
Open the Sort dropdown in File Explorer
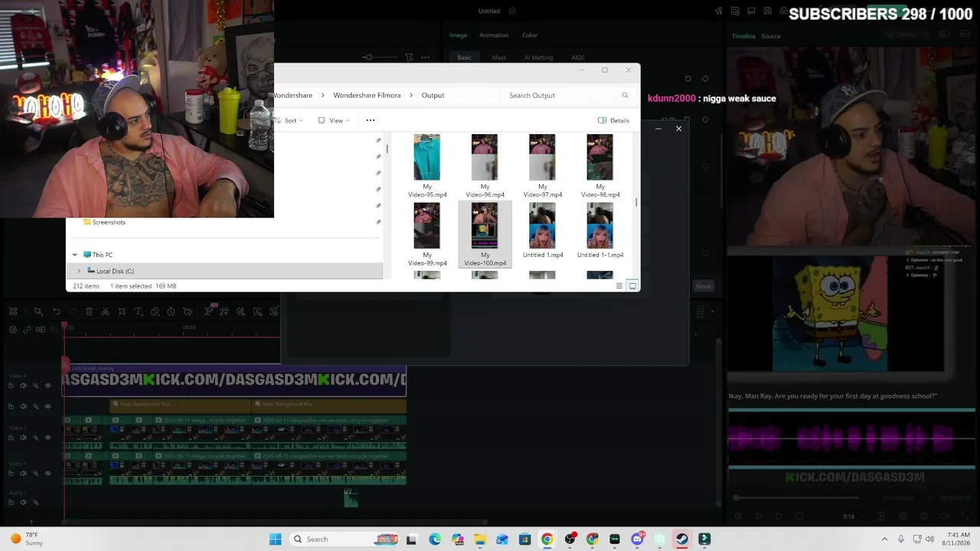(289, 120)
